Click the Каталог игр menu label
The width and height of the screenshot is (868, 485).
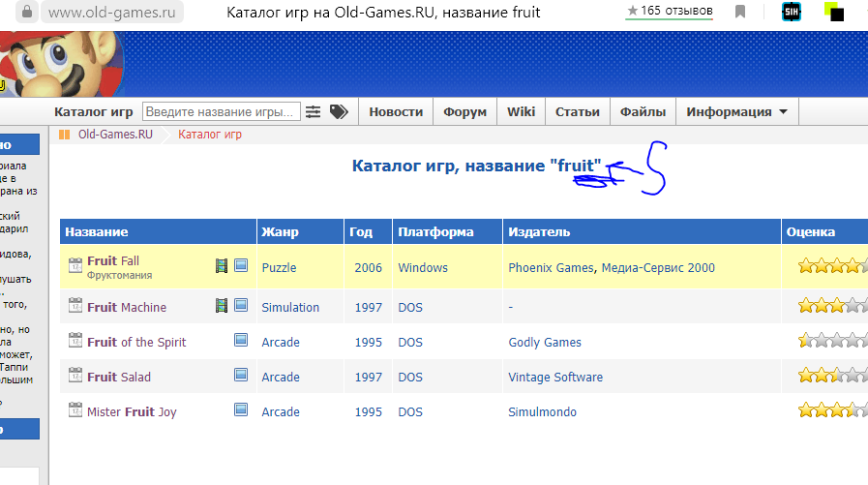click(94, 112)
